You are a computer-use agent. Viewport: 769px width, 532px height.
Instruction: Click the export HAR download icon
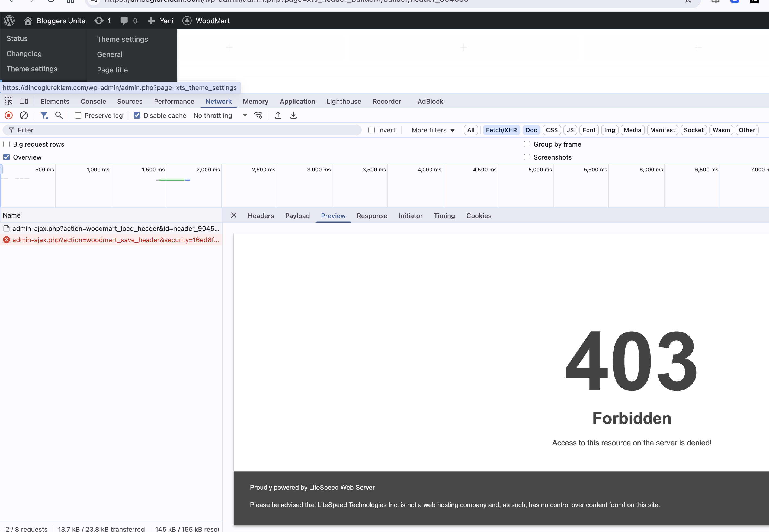point(293,115)
